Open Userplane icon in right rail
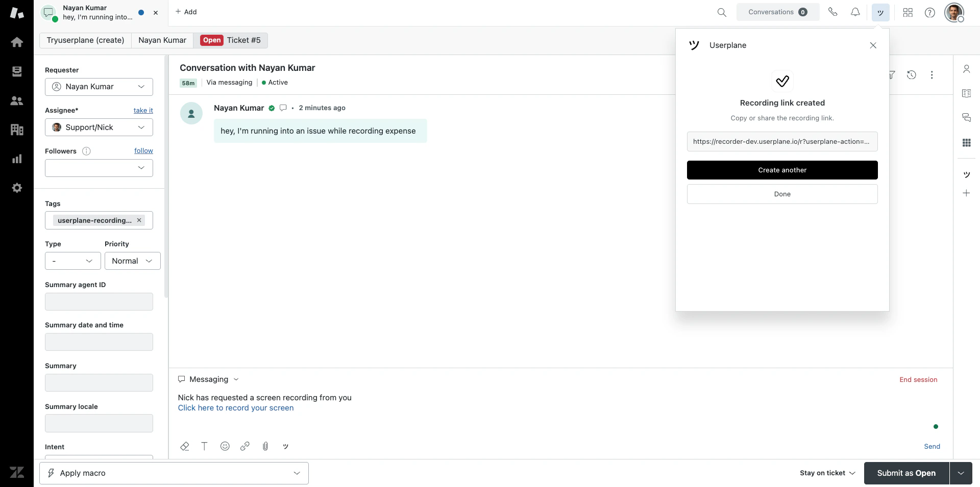This screenshot has height=487, width=980. pyautogui.click(x=966, y=174)
